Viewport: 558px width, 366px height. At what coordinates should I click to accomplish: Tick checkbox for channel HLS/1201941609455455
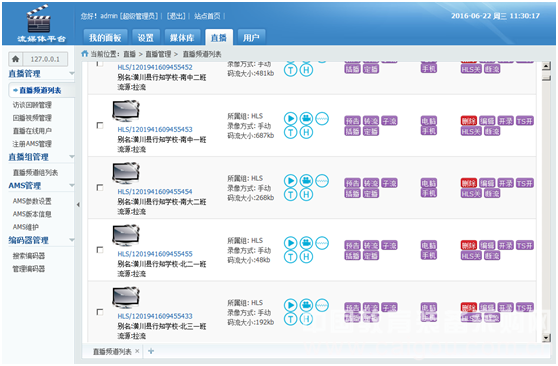pyautogui.click(x=100, y=250)
